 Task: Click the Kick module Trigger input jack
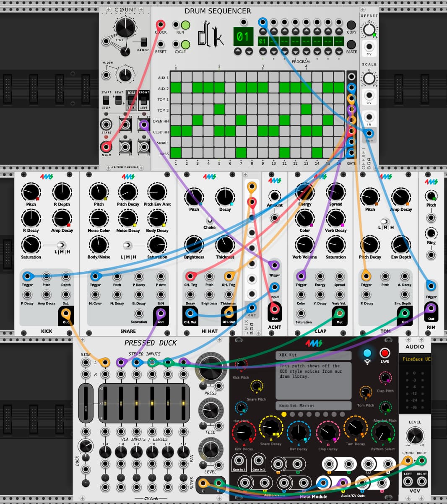[x=27, y=276]
